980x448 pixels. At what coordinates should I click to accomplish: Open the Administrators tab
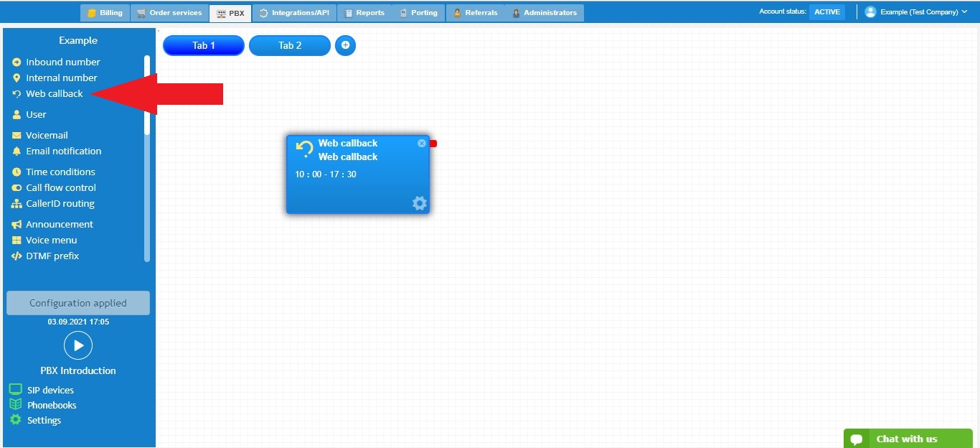[544, 13]
